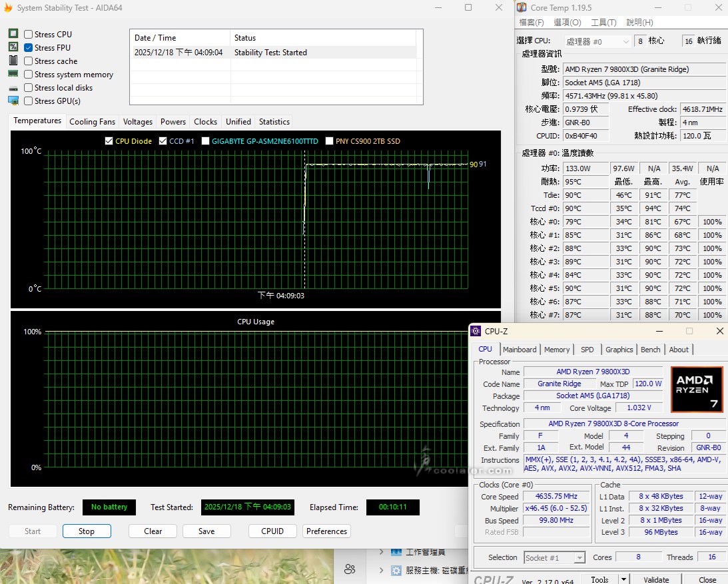Enable the Stress CPU checkbox
Viewport: 728px width, 584px height.
click(x=29, y=35)
